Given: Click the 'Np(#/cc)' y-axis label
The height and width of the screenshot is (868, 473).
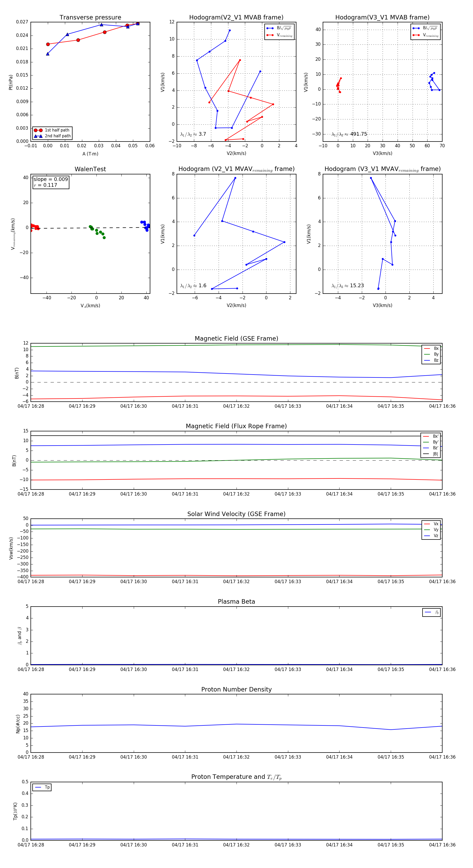Looking at the screenshot, I should click(18, 723).
